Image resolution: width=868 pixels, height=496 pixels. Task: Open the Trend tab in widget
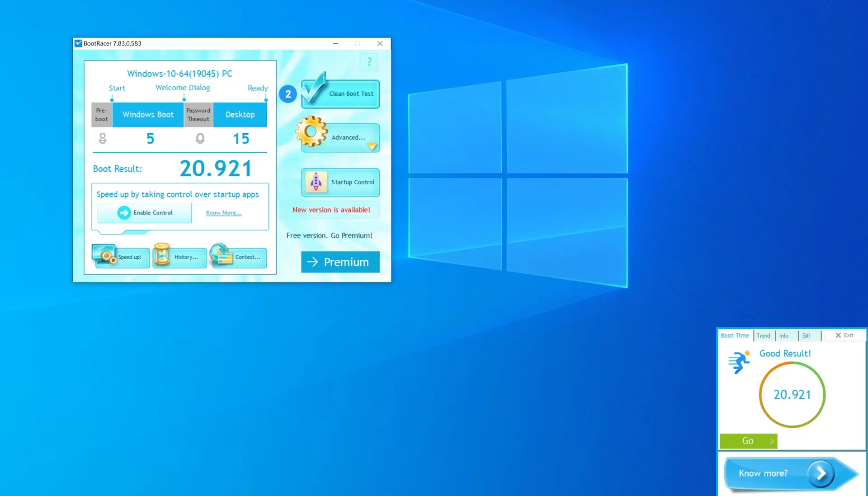tap(764, 336)
